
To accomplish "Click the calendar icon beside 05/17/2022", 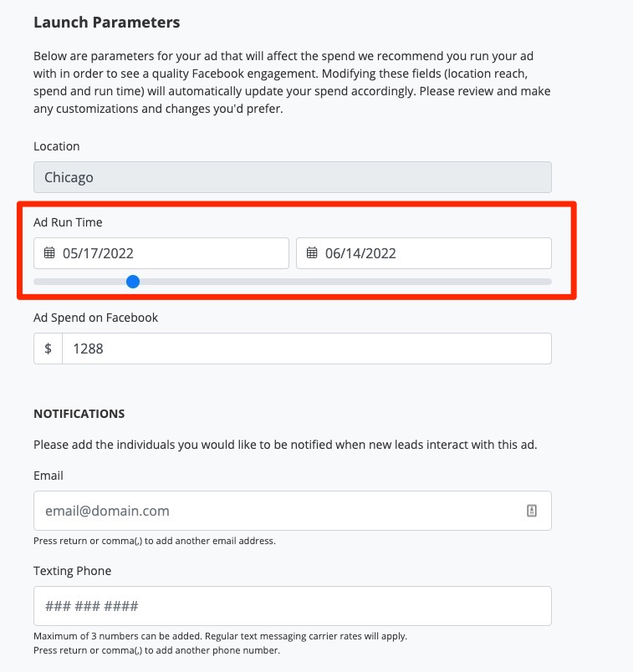I will (49, 253).
